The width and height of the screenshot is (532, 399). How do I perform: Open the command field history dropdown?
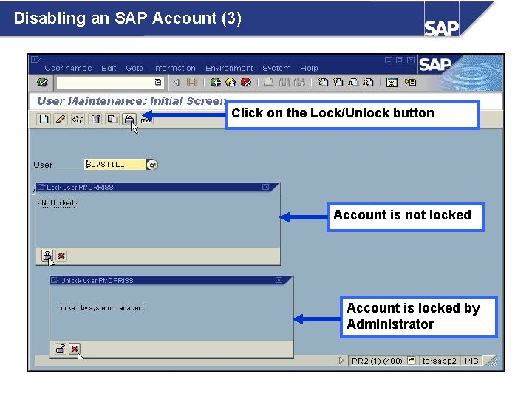[158, 82]
